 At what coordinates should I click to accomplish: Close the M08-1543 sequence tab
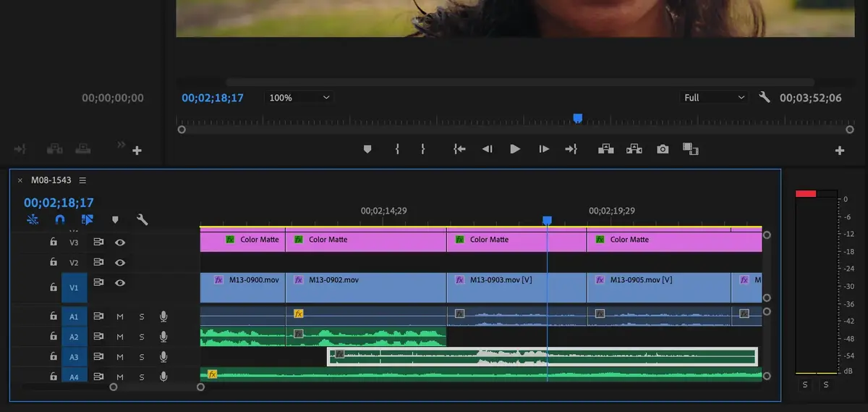click(20, 180)
